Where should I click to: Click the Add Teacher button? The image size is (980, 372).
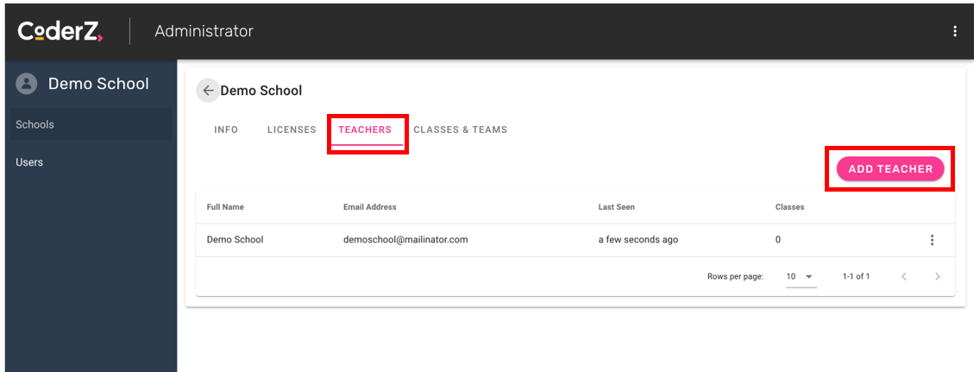(890, 169)
